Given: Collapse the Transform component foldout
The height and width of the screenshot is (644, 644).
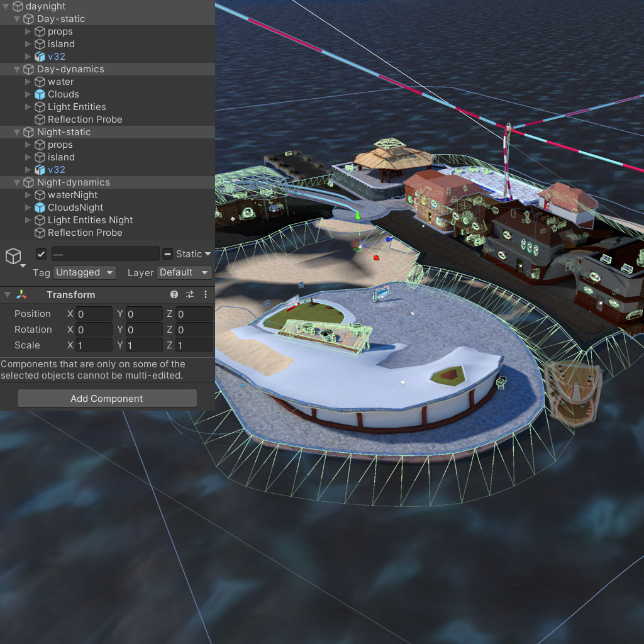Looking at the screenshot, I should pos(8,294).
